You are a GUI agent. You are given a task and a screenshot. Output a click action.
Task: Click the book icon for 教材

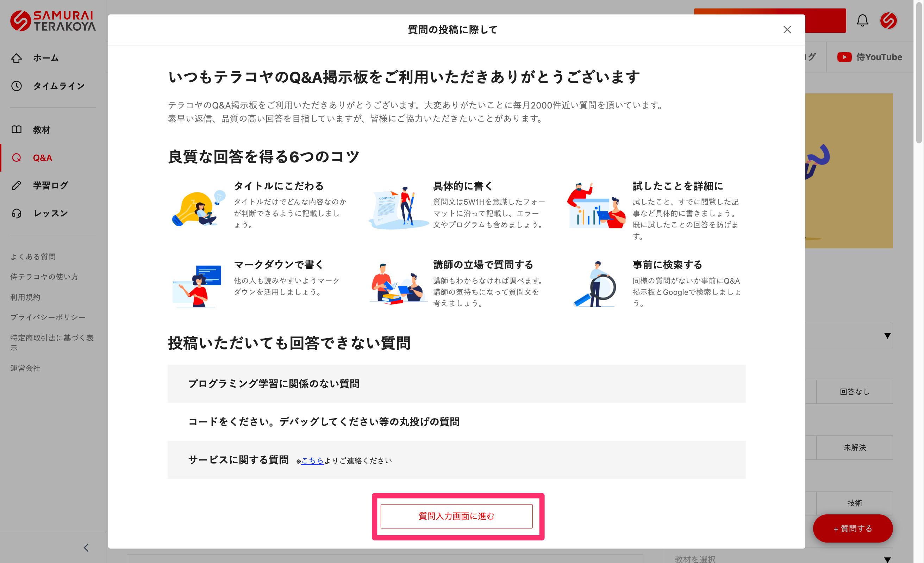coord(17,130)
